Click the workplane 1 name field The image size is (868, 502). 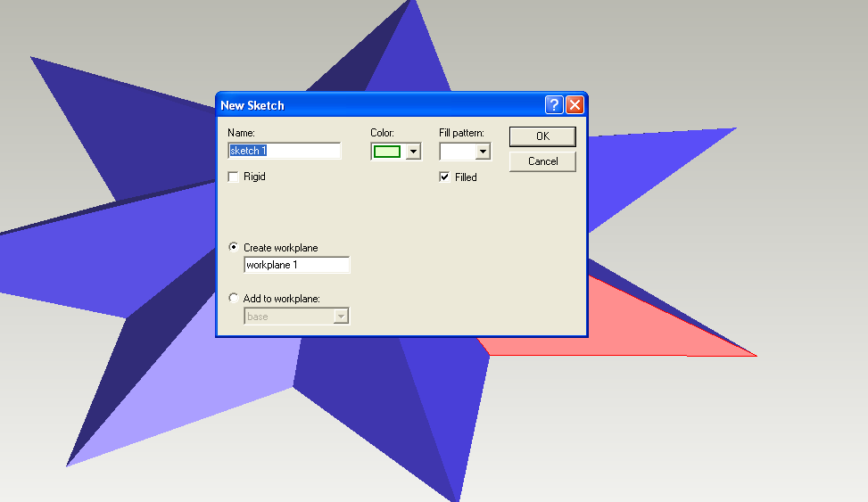tap(297, 265)
